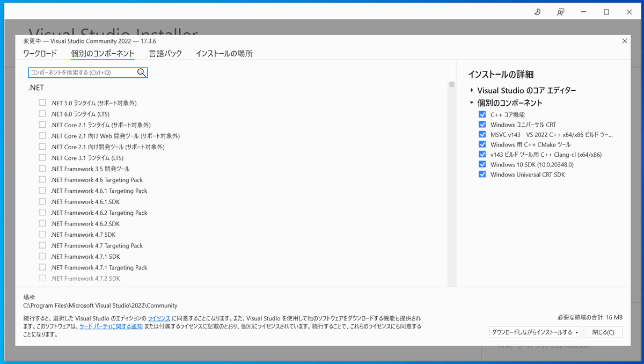The width and height of the screenshot is (644, 364).
Task: Uncheck C++ Clang-cl component
Action: (x=482, y=155)
